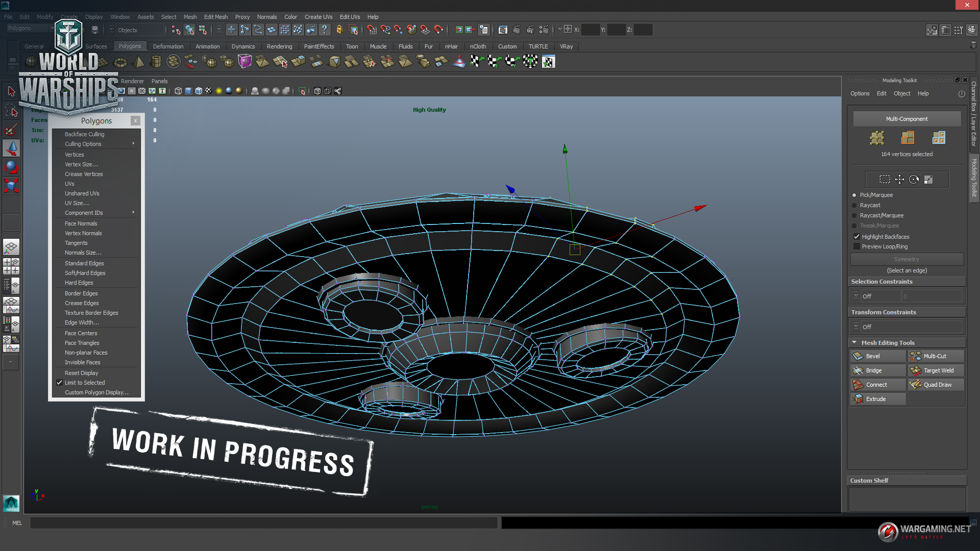Screen dimensions: 980x551
Task: Click the Bevel tool icon
Action: pyautogui.click(x=858, y=356)
